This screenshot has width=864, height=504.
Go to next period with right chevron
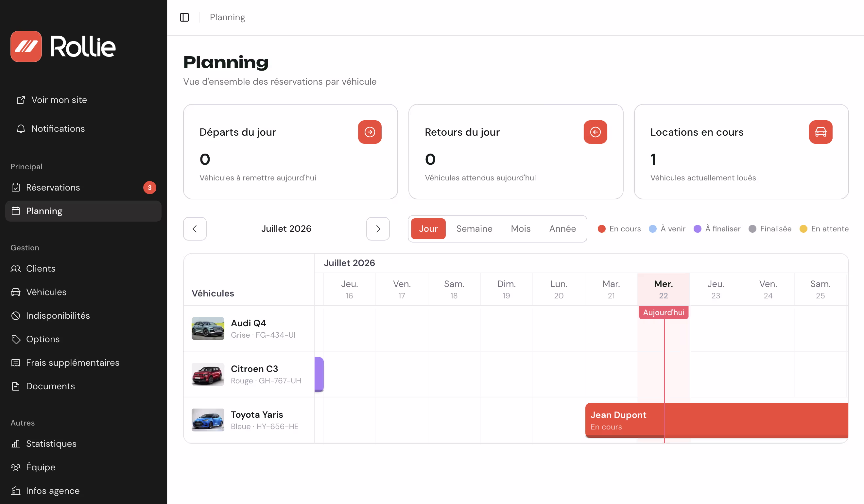[x=378, y=228]
